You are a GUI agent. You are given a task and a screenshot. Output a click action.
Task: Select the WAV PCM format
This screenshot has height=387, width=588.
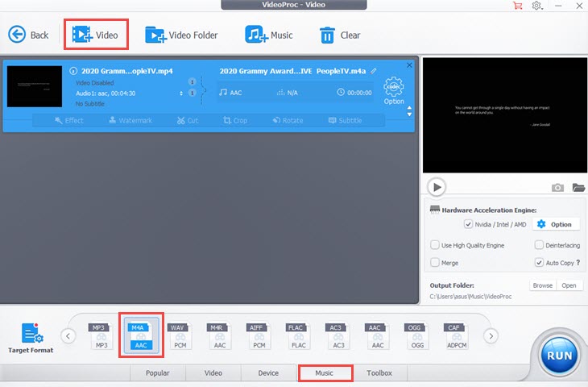(x=180, y=336)
